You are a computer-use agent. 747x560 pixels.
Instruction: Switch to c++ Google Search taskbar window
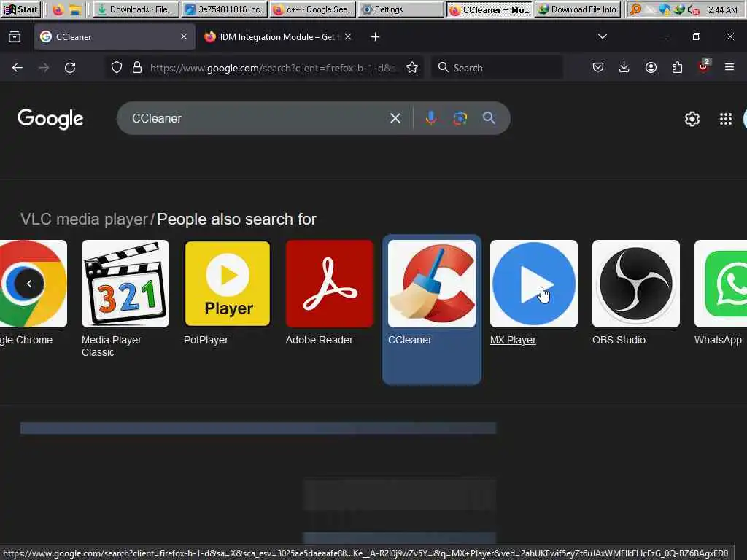[312, 9]
